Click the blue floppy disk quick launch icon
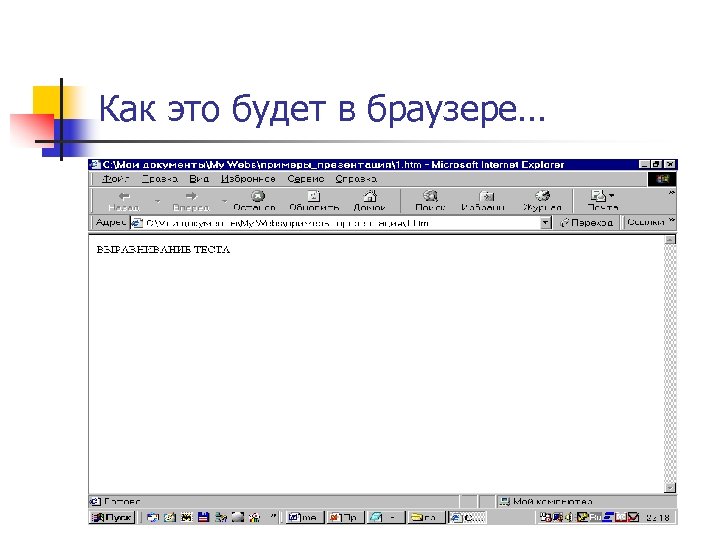Screen dimensions: 720x540 (x=203, y=518)
